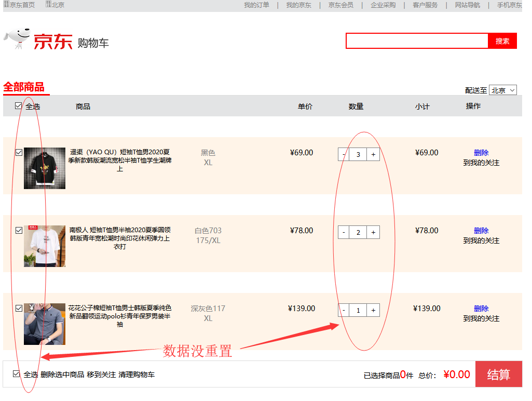Viewport: 532px width, 401px height.
Task: Click the search input field
Action: click(x=417, y=41)
